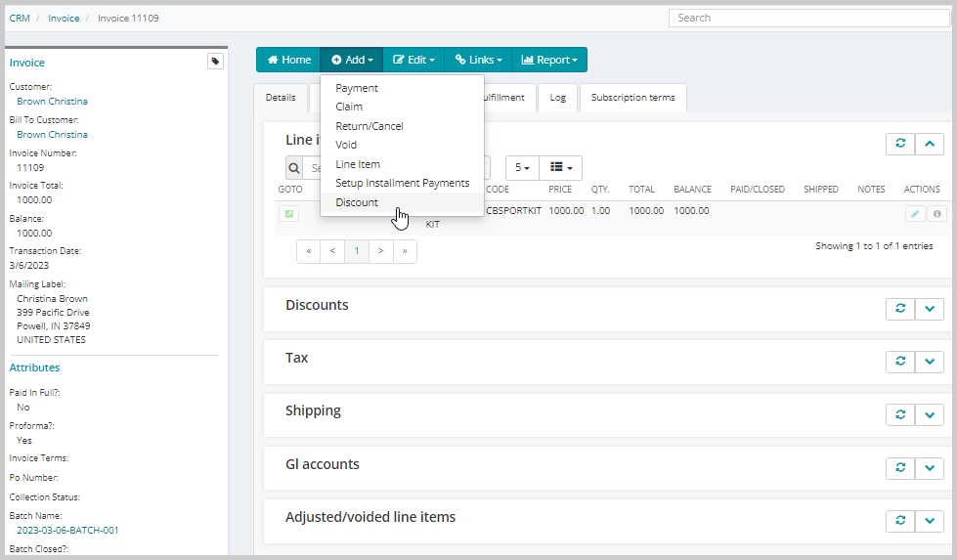The width and height of the screenshot is (957, 560).
Task: Click the tag icon in Invoice panel
Action: 215,61
